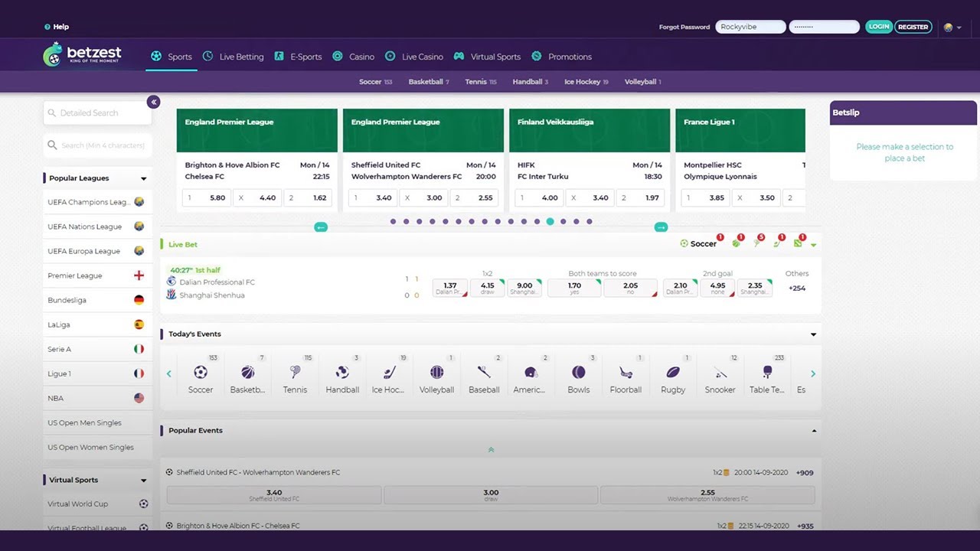The height and width of the screenshot is (551, 980).
Task: Select Both teams to score yes 1.70
Action: click(575, 288)
